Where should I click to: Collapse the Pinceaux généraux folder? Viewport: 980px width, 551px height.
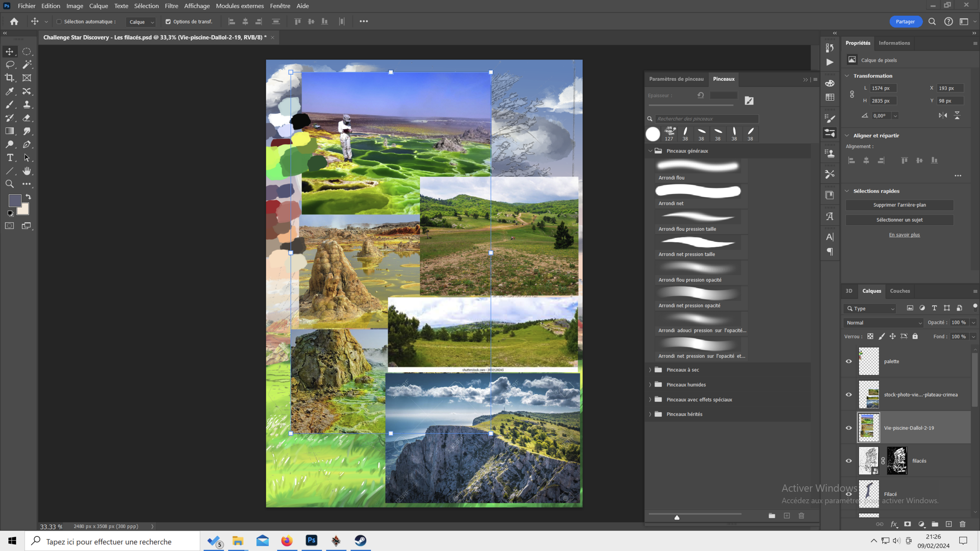[650, 151]
